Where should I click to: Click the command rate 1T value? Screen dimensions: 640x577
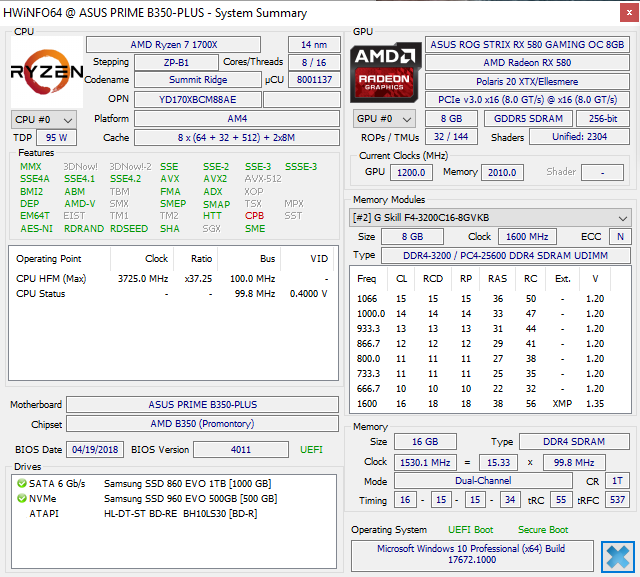click(x=617, y=481)
